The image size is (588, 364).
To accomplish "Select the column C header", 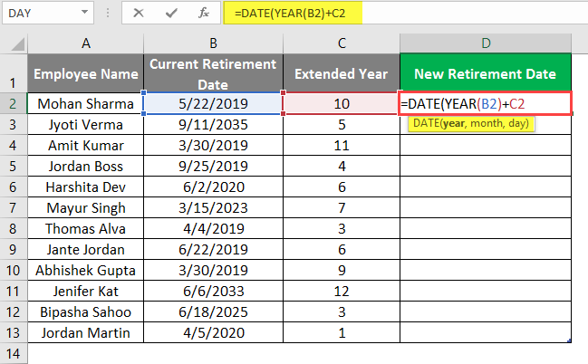I will pos(341,43).
